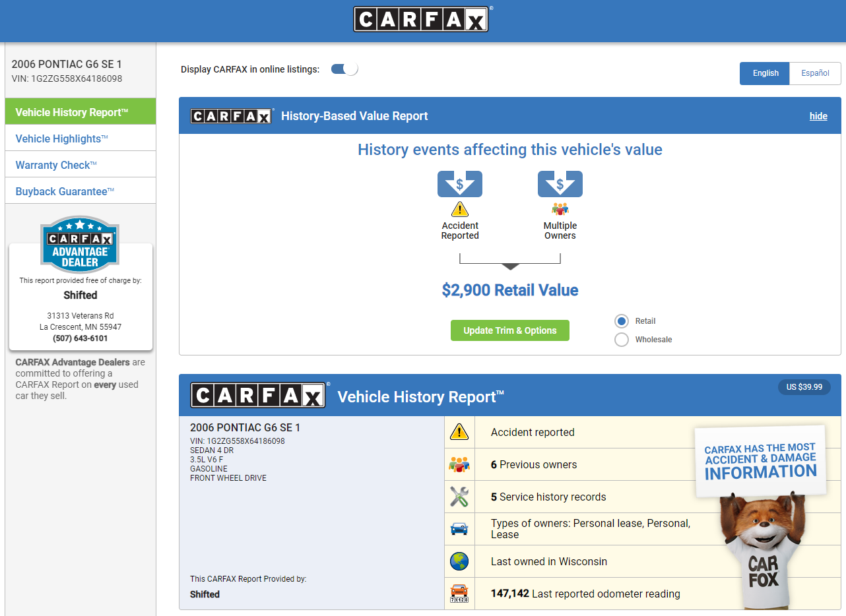Click the sidebar VIN 1G2ZG558X64186098

click(67, 78)
